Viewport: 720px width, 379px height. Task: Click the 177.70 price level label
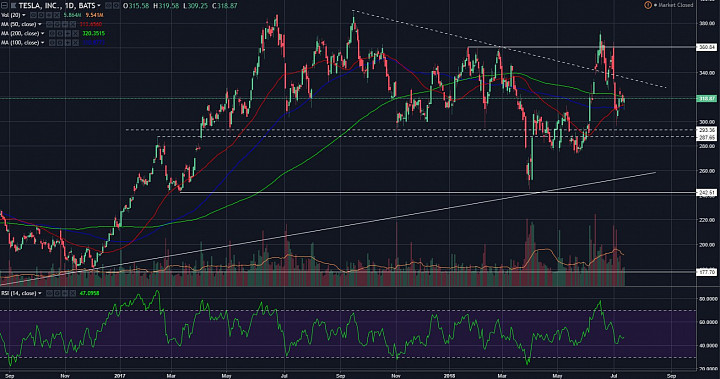pos(707,272)
